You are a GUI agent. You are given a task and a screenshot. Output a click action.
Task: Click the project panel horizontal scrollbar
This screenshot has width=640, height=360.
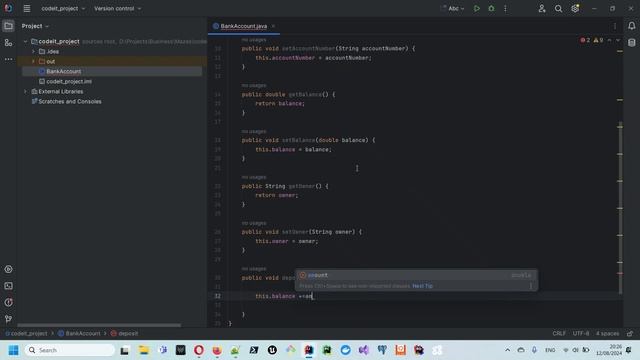click(x=99, y=325)
